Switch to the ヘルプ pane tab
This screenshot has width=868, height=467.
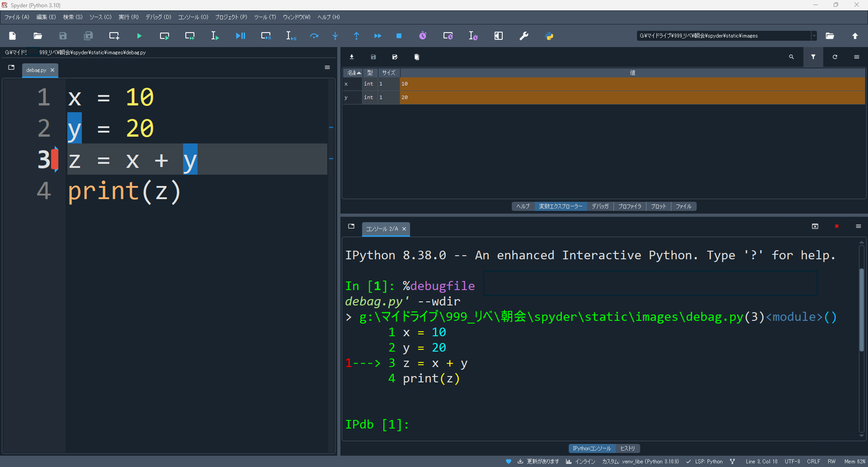point(523,206)
